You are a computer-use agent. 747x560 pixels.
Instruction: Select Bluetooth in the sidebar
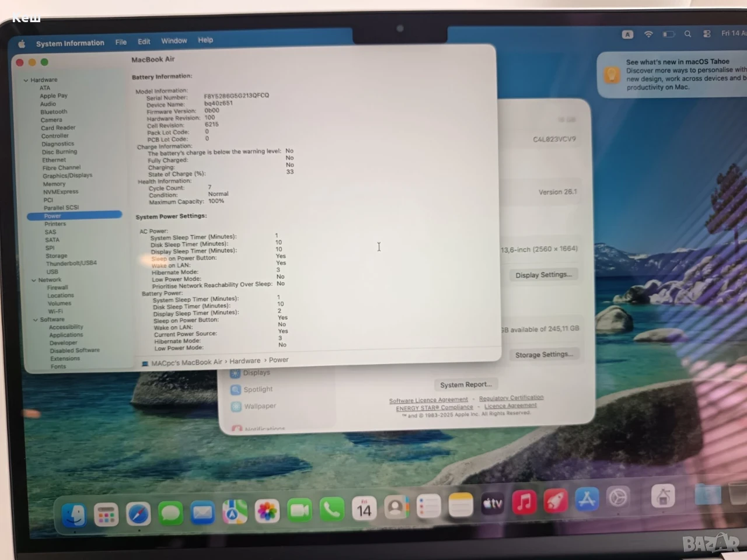click(x=54, y=112)
